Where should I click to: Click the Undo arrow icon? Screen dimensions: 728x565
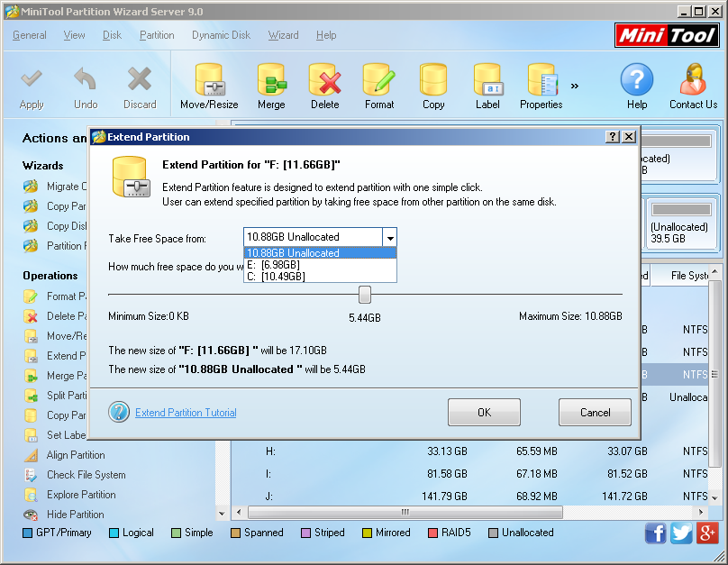pos(86,79)
